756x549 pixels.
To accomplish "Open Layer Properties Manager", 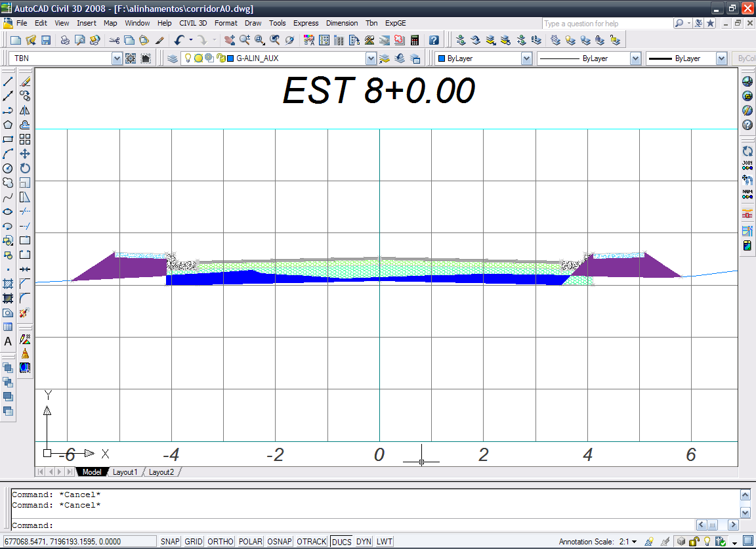I will [x=172, y=58].
